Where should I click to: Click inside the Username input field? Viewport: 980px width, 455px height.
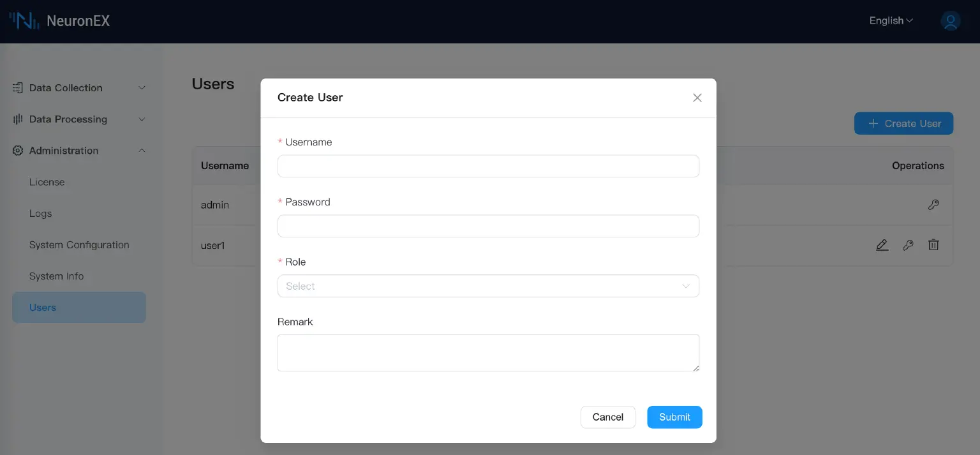(x=488, y=166)
